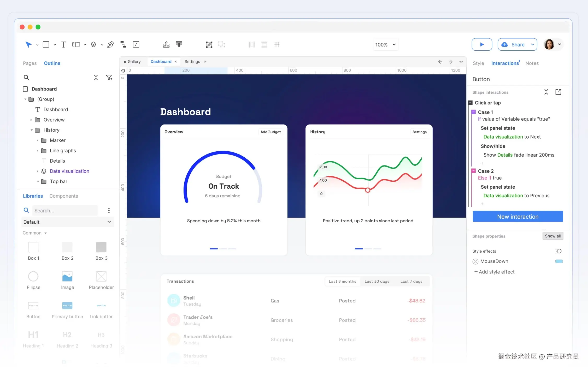Viewport: 588px width, 369px height.
Task: Open the Settings page tab
Action: pyautogui.click(x=192, y=62)
